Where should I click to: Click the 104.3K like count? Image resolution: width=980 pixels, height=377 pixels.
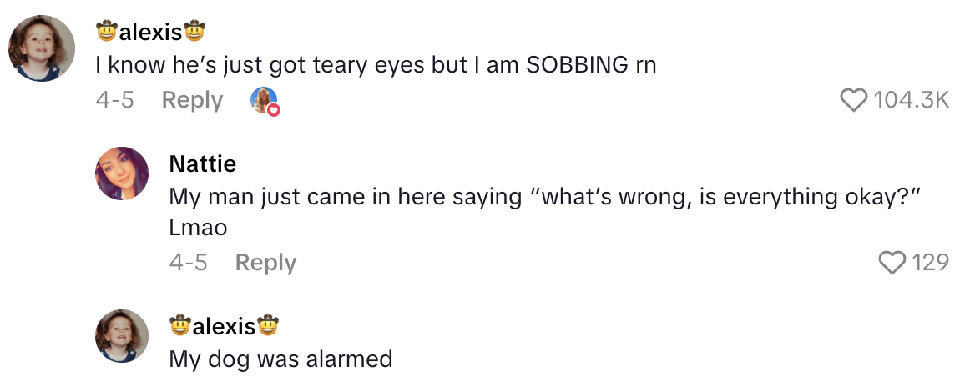[x=912, y=100]
